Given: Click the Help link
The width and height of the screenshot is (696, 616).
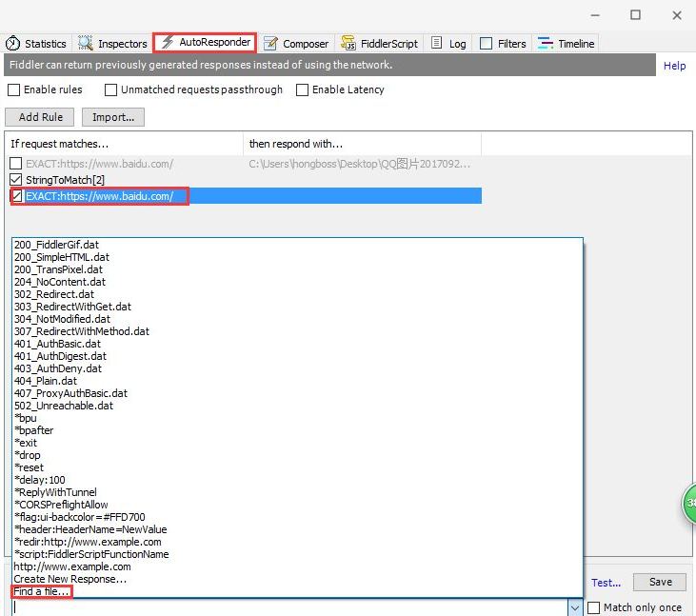Looking at the screenshot, I should coord(674,66).
